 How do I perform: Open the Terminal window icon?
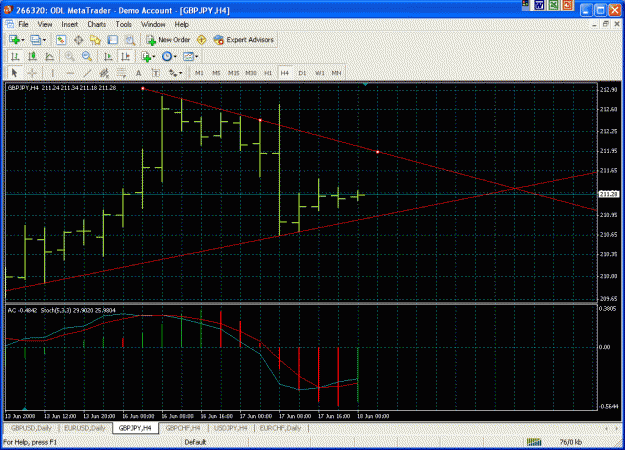112,40
